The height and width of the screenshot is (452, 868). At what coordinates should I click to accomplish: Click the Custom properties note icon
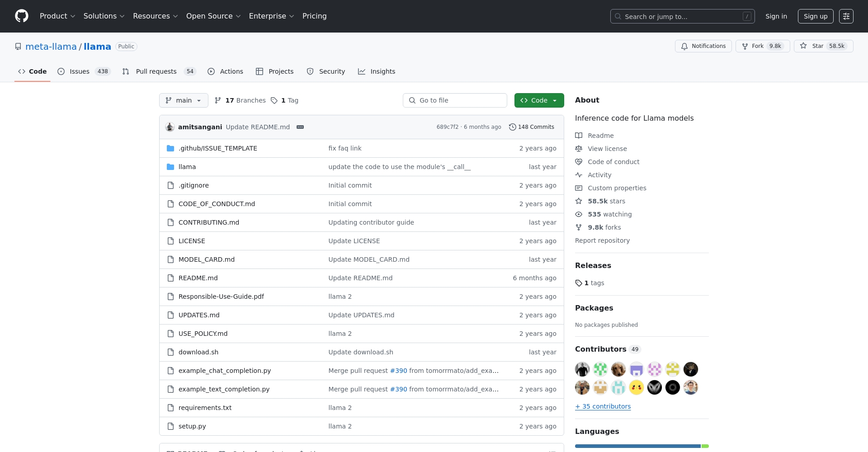[579, 188]
